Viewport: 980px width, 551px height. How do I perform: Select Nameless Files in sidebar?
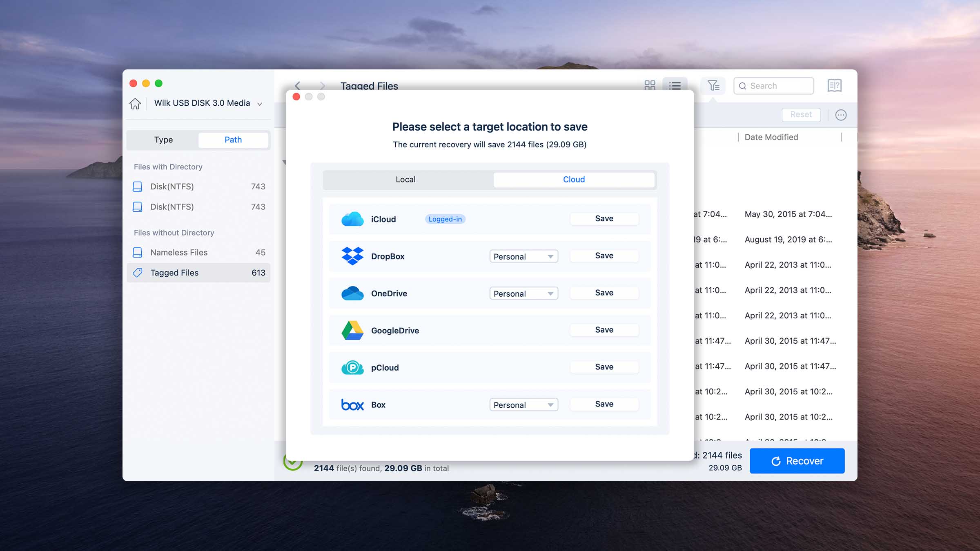(199, 252)
